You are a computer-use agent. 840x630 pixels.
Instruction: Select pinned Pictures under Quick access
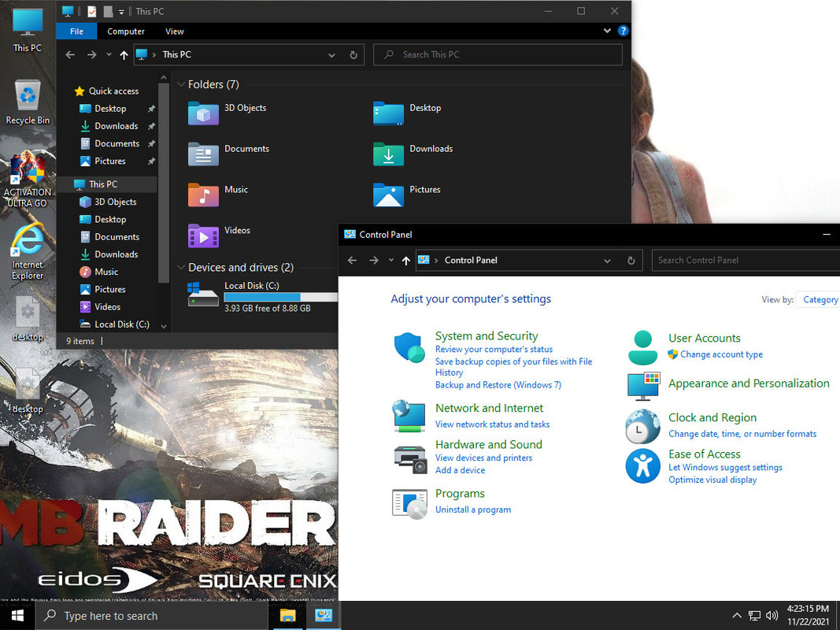pos(109,161)
